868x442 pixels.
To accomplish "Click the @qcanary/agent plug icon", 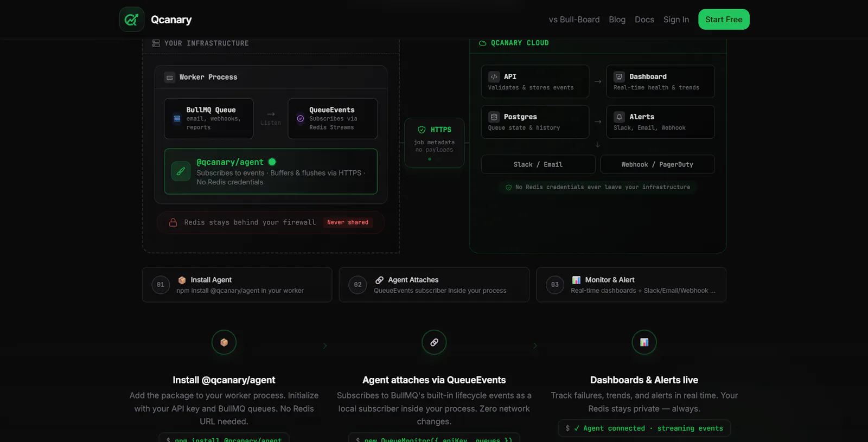I will 181,171.
